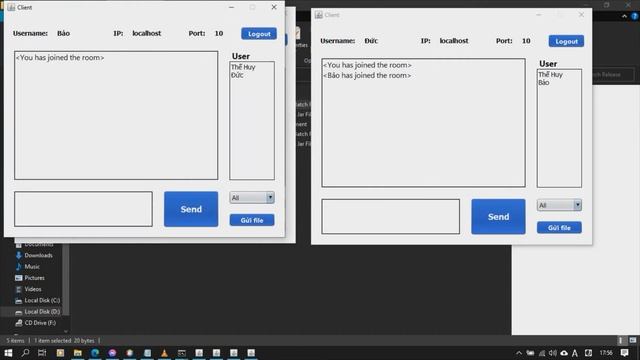Switch Explorer to large icons view
The width and height of the screenshot is (640, 360).
633,340
